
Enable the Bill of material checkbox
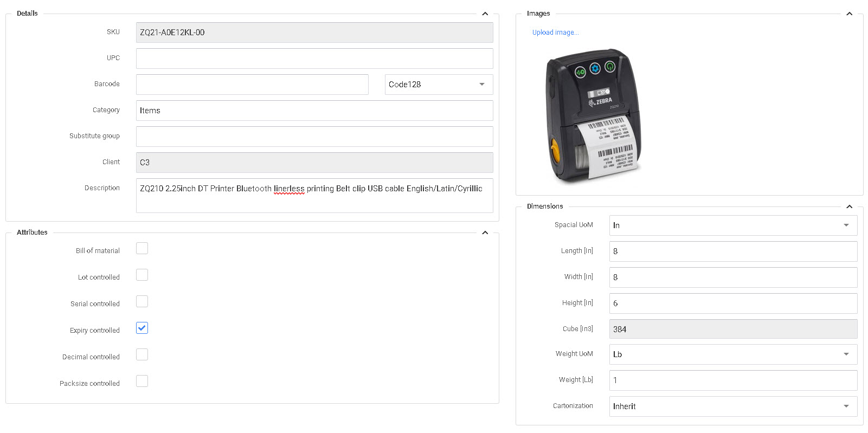click(142, 248)
